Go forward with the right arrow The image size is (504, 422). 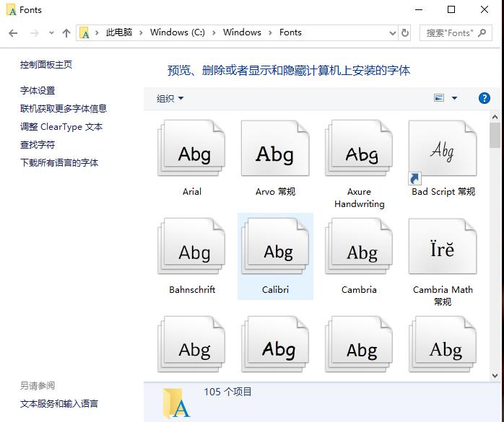click(35, 32)
